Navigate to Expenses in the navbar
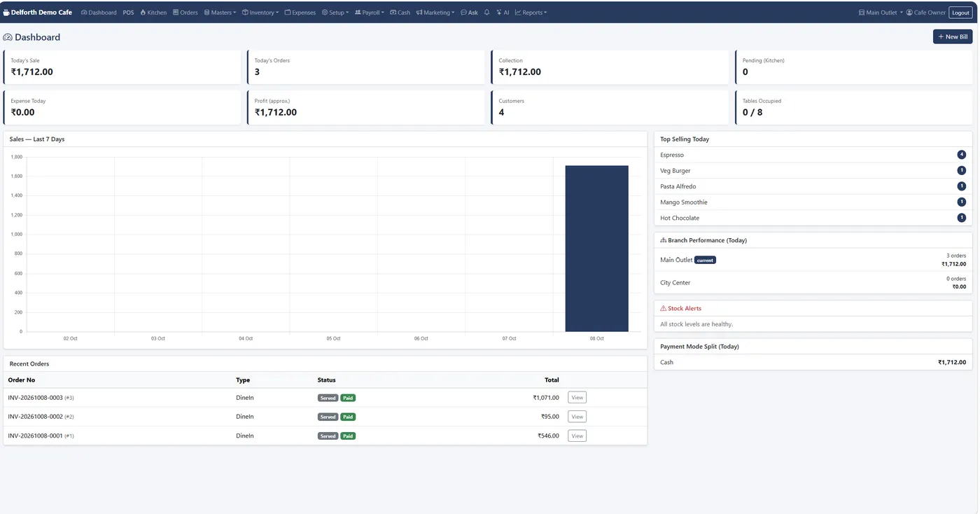 [x=300, y=13]
